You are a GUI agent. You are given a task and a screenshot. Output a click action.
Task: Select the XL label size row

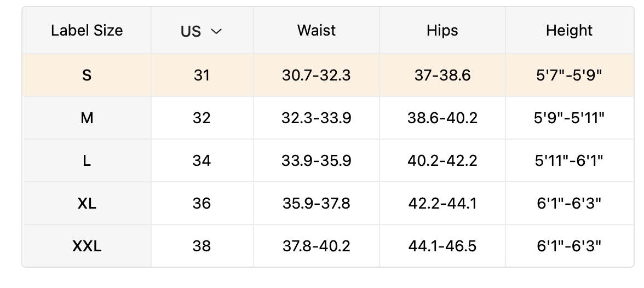pos(87,203)
